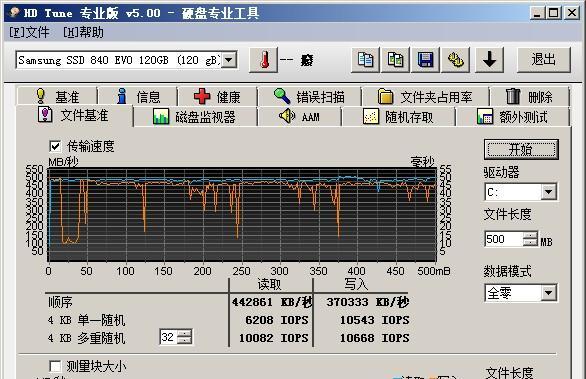Click the 开始 start button
Viewport: 586px width, 379px height.
(x=521, y=150)
